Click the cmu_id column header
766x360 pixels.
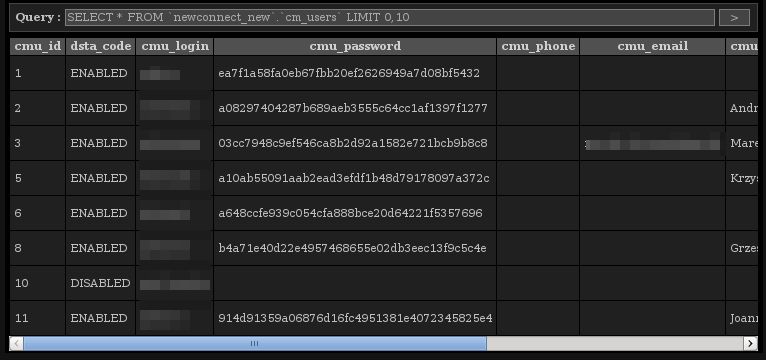click(x=38, y=46)
